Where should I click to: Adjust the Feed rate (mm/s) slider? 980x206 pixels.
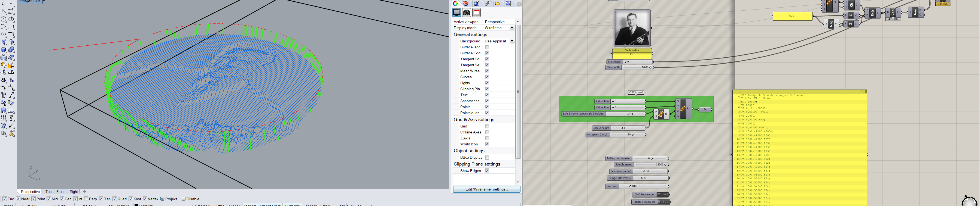(639, 171)
